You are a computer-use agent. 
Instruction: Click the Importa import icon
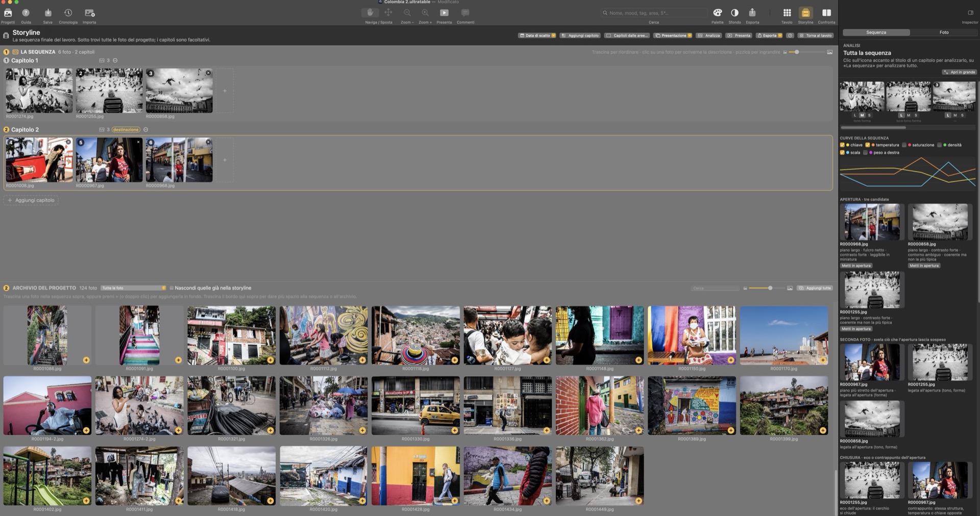pyautogui.click(x=89, y=13)
